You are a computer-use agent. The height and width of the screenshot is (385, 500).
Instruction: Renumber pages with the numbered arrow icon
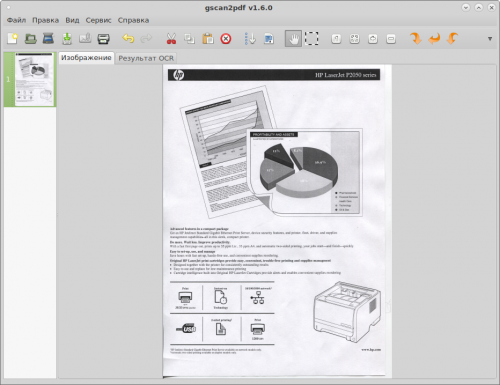coord(250,39)
